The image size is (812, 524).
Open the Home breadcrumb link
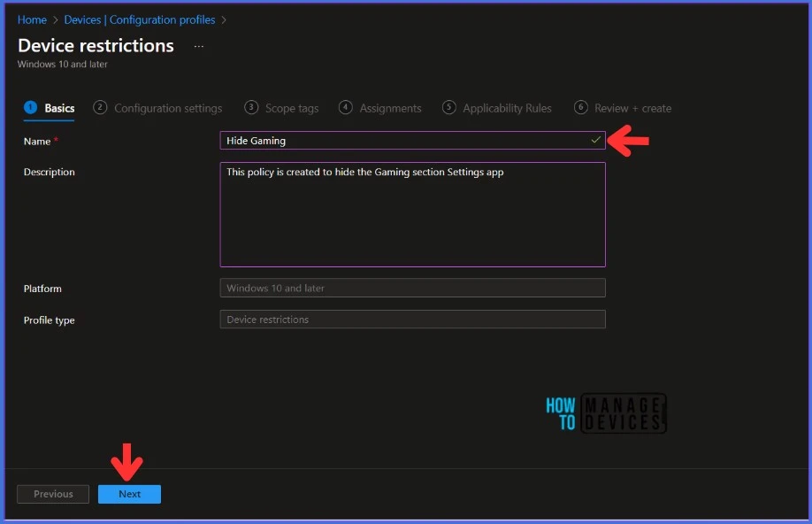click(32, 19)
